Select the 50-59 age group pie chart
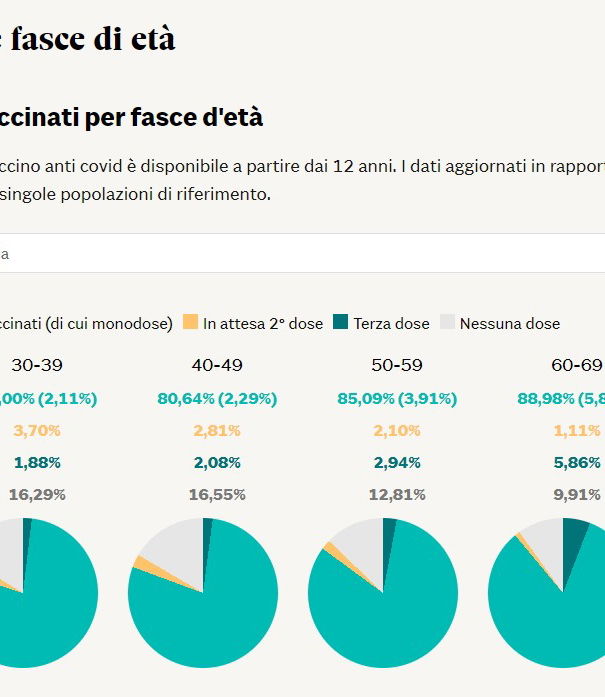The width and height of the screenshot is (605, 697). coord(383,593)
